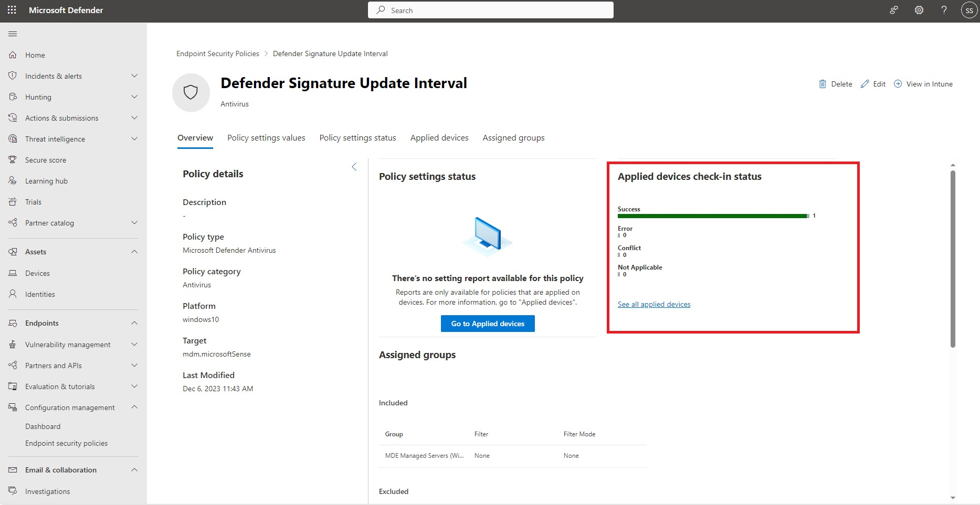This screenshot has width=980, height=505.
Task: Expand Threat intelligence chevron
Action: (134, 139)
